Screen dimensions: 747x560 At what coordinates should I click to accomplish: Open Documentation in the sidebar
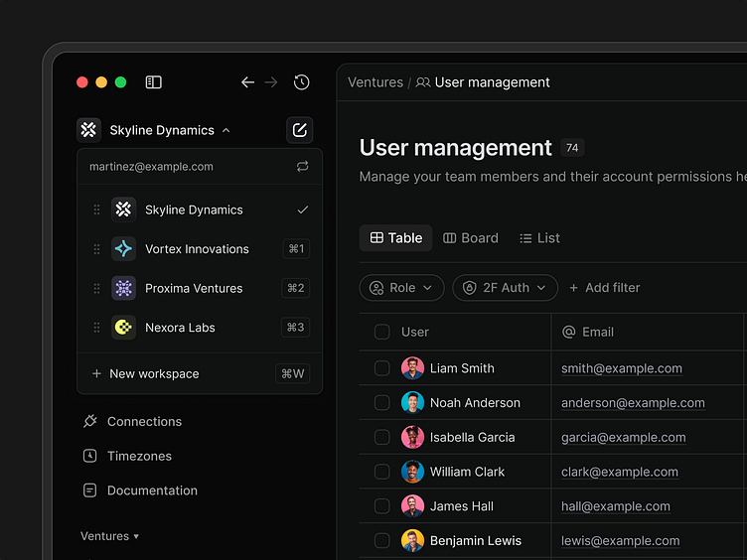pos(140,490)
